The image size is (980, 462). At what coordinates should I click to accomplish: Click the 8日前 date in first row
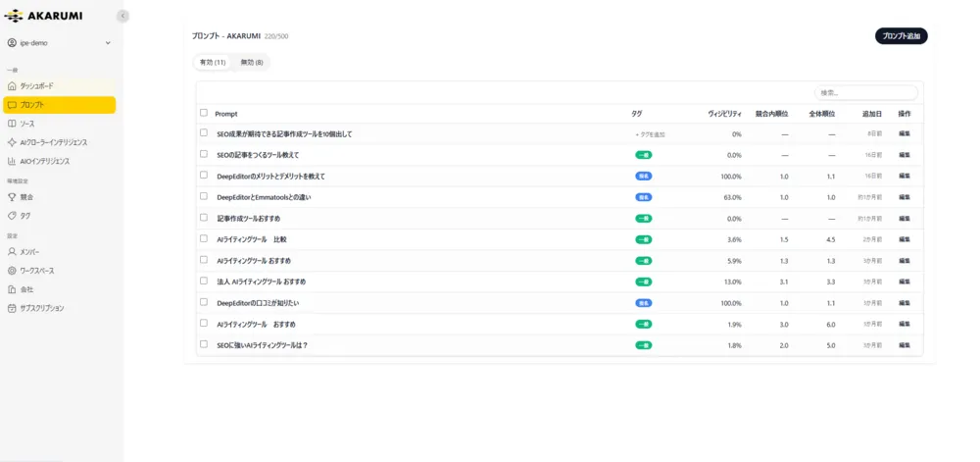pyautogui.click(x=875, y=134)
